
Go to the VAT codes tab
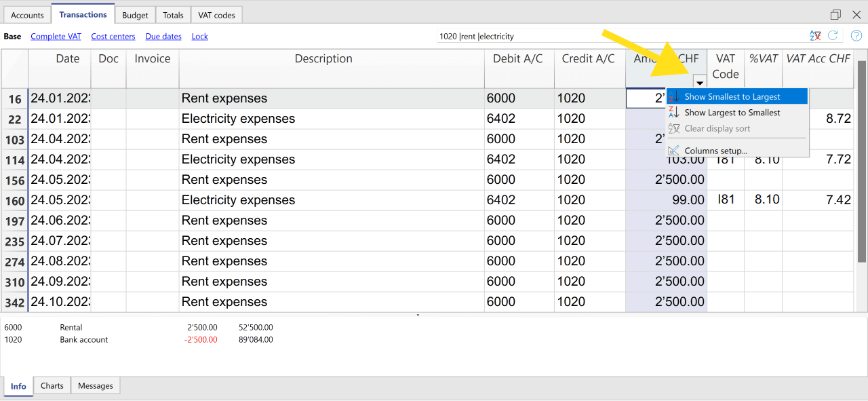click(x=216, y=15)
